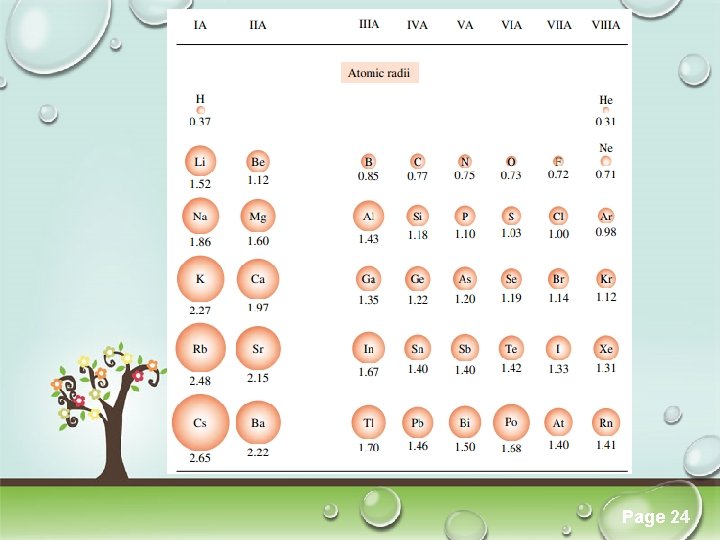720x540 pixels.
Task: Click the Cs atom circle
Action: click(x=201, y=422)
